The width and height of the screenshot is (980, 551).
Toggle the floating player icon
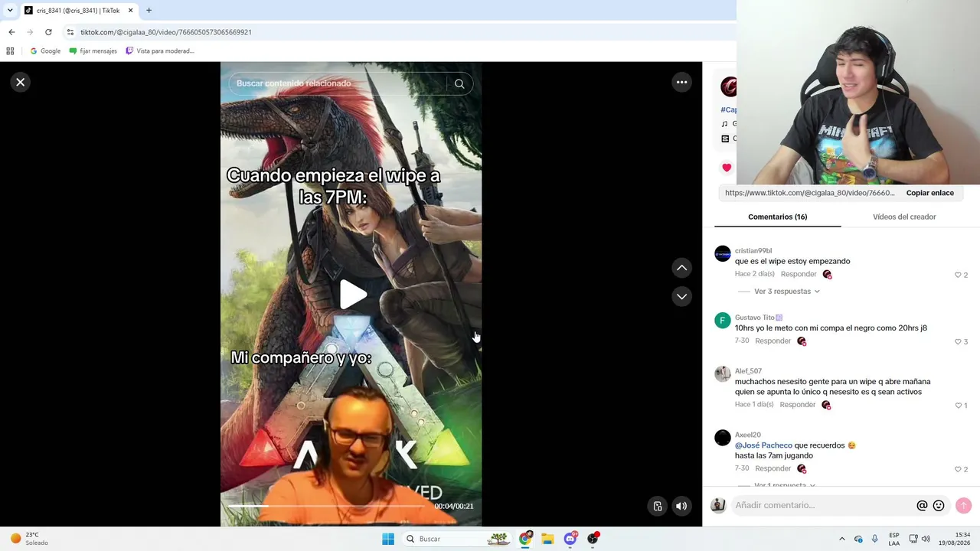pyautogui.click(x=658, y=506)
